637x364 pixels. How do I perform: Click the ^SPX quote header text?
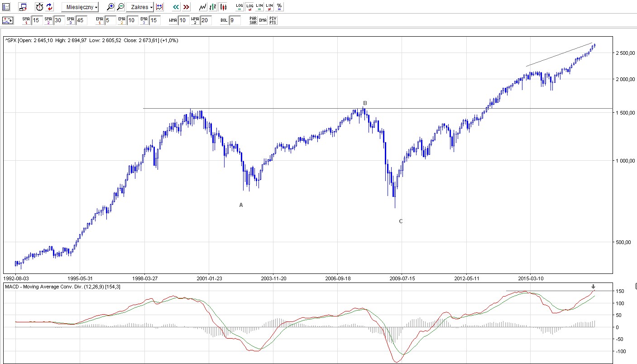(x=91, y=40)
